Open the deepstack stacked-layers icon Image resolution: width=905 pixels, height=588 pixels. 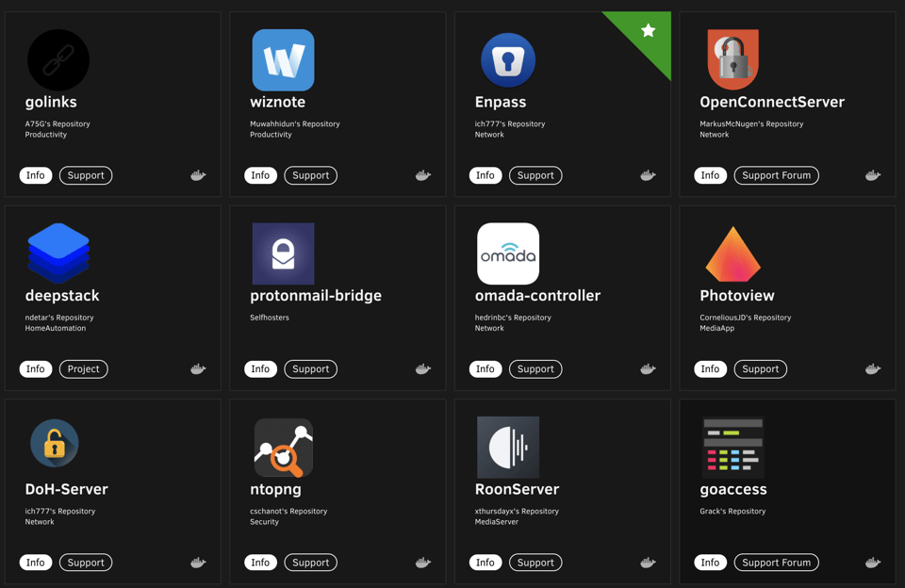click(58, 253)
